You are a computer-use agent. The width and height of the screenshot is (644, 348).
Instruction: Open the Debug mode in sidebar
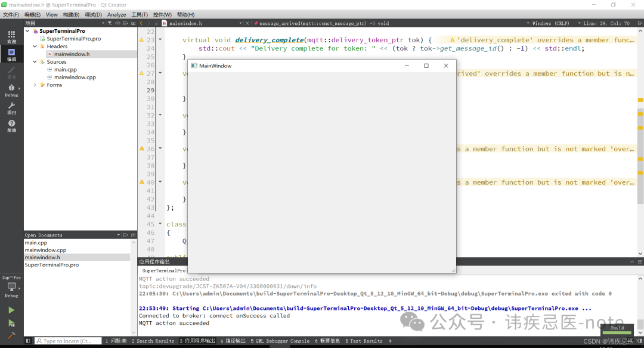coord(11,91)
